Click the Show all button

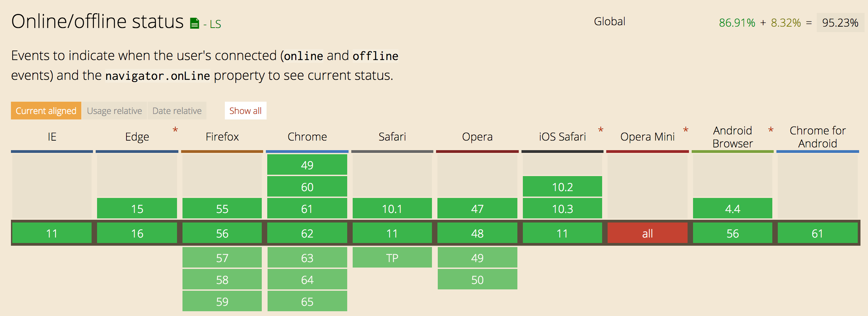[x=245, y=111]
